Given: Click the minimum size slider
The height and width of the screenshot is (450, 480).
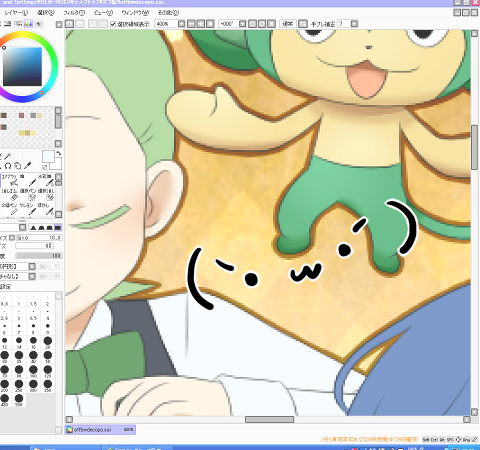Looking at the screenshot, I should 34,246.
